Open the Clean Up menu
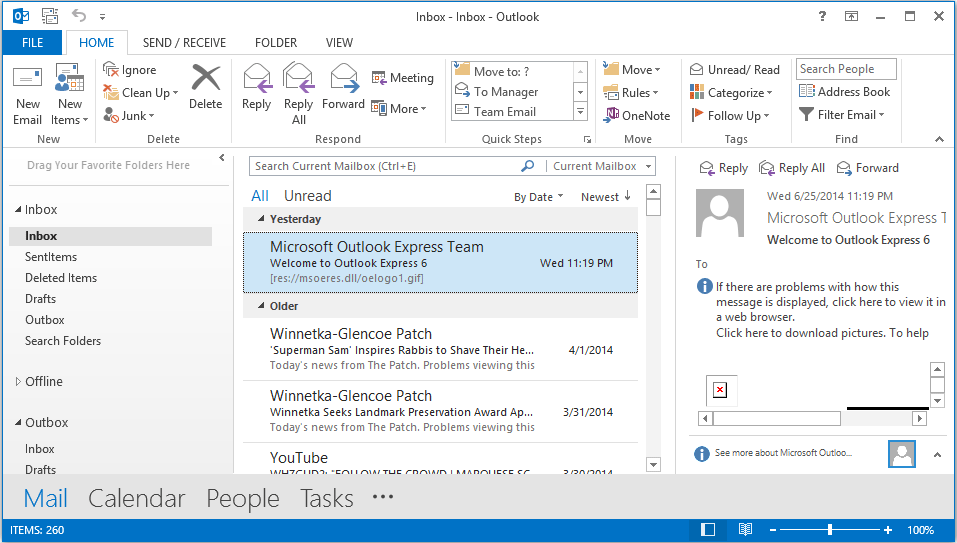The width and height of the screenshot is (957, 543). pyautogui.click(x=141, y=93)
